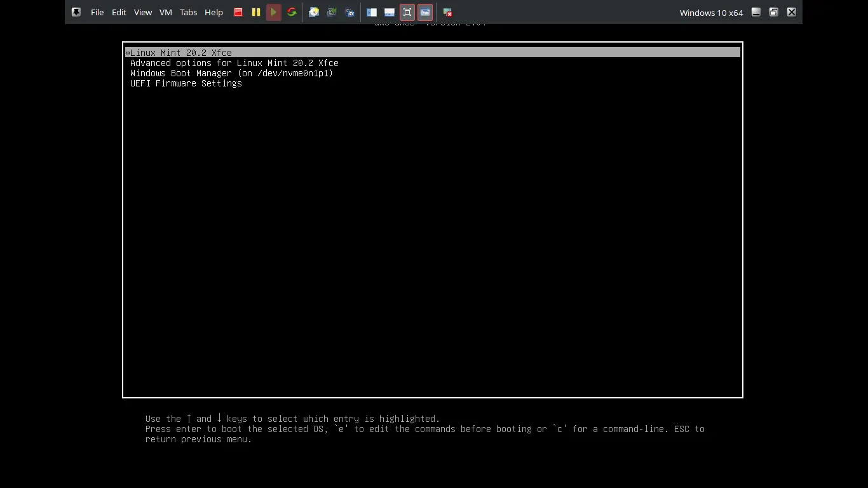
Task: Click the green play power-on icon
Action: point(274,12)
